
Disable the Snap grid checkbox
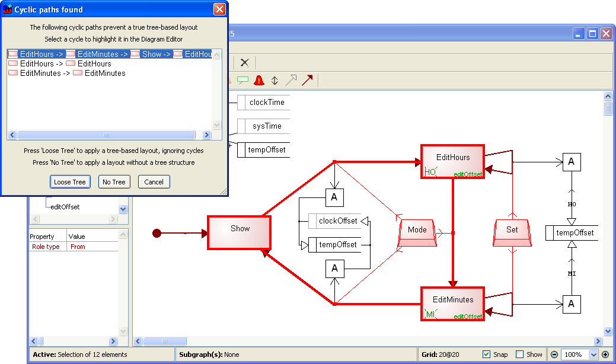coord(487,355)
